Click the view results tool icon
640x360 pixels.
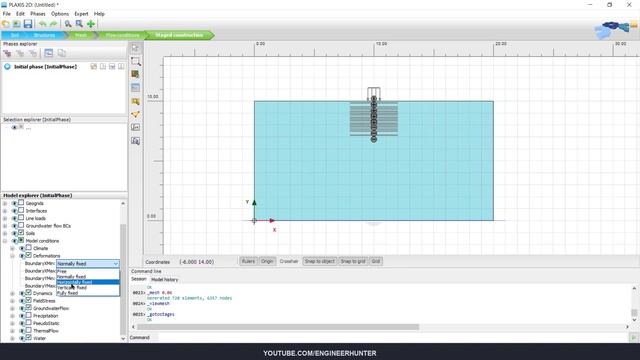tap(136, 141)
